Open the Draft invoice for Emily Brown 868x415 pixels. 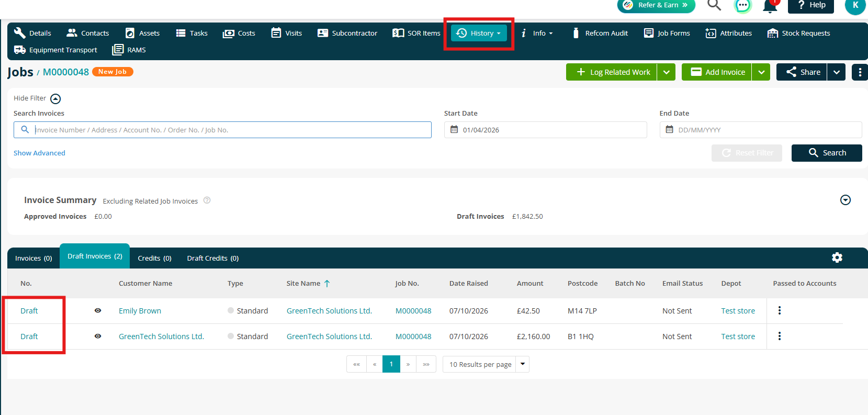coord(29,311)
